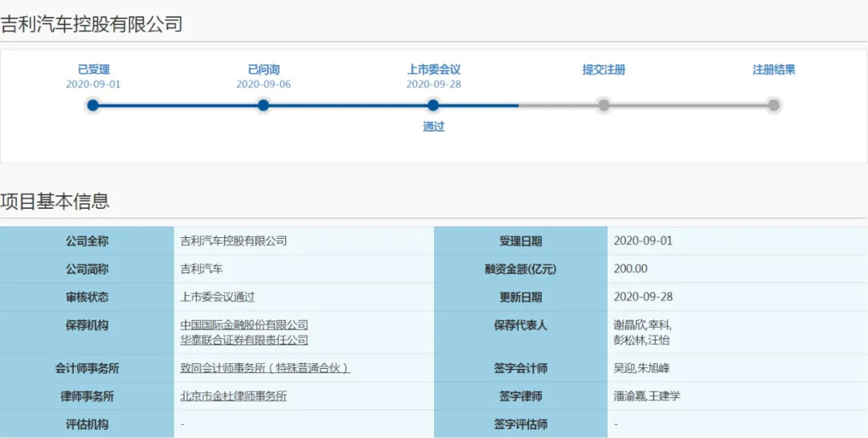
Task: Click the 上市委会议 timeline dot
Action: [x=433, y=105]
